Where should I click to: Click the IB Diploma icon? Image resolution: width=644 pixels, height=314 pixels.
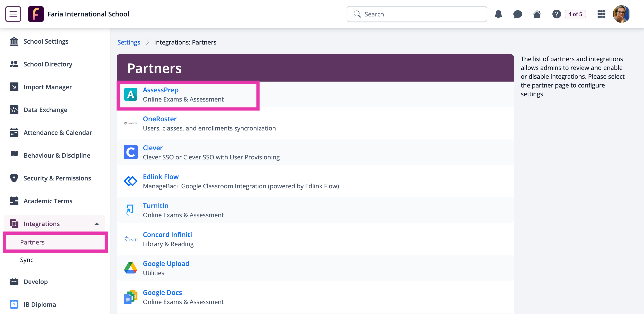(14, 305)
